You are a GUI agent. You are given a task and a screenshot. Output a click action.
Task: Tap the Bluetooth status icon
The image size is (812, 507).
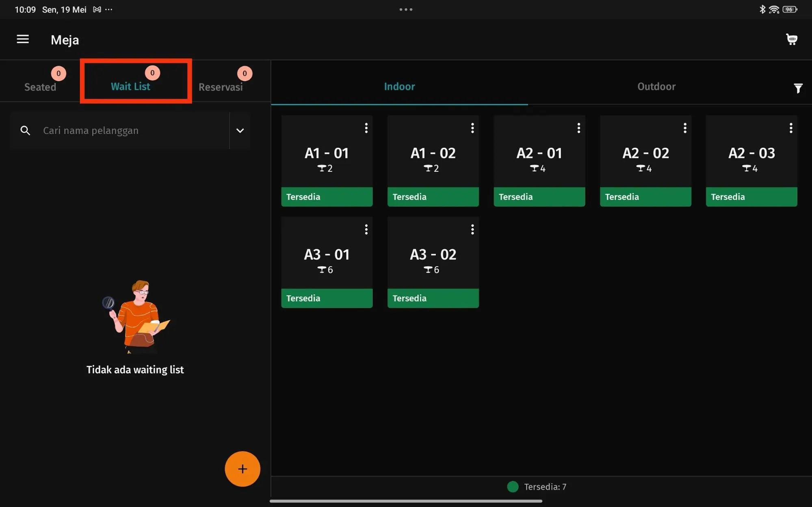coord(762,9)
